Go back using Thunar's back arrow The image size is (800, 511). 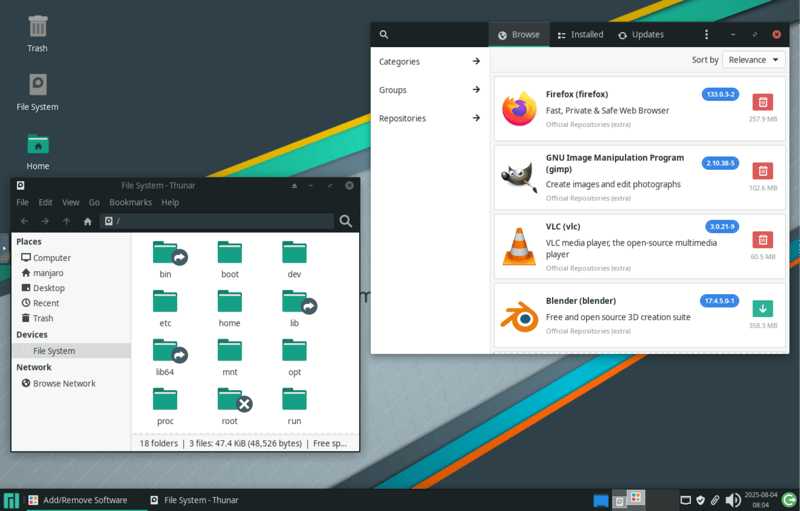pyautogui.click(x=23, y=221)
